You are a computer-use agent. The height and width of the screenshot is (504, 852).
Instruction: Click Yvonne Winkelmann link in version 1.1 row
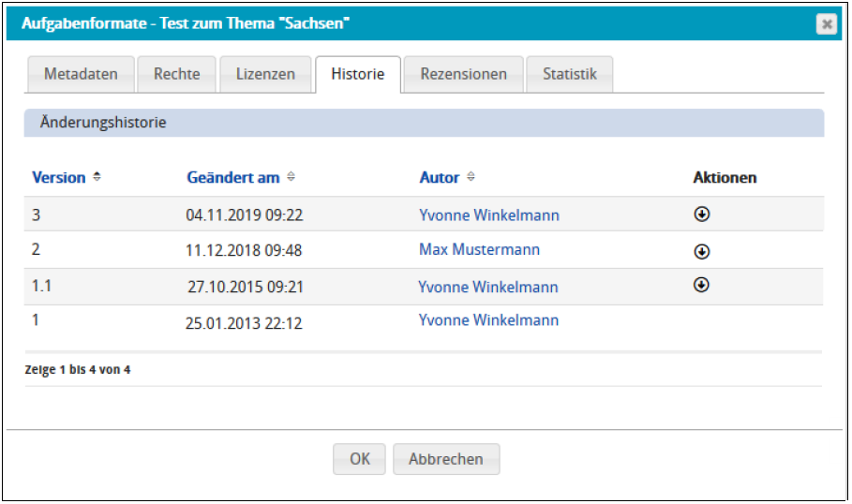click(488, 287)
